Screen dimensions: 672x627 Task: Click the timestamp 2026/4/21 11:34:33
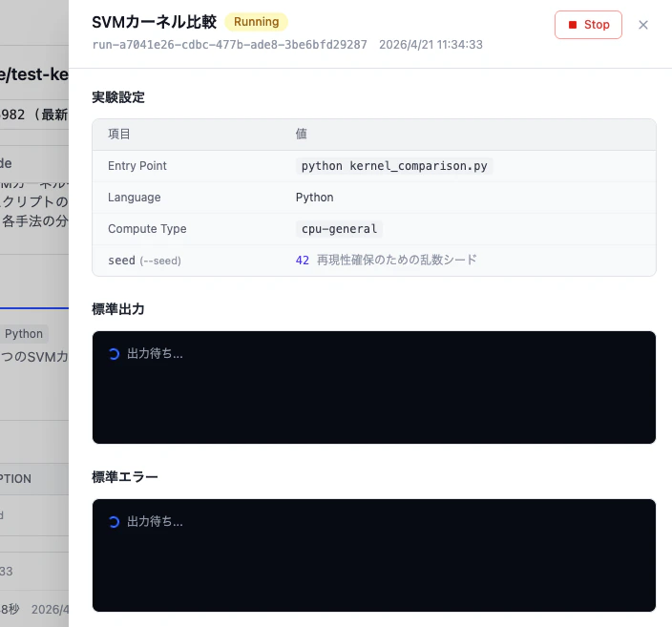pos(430,45)
